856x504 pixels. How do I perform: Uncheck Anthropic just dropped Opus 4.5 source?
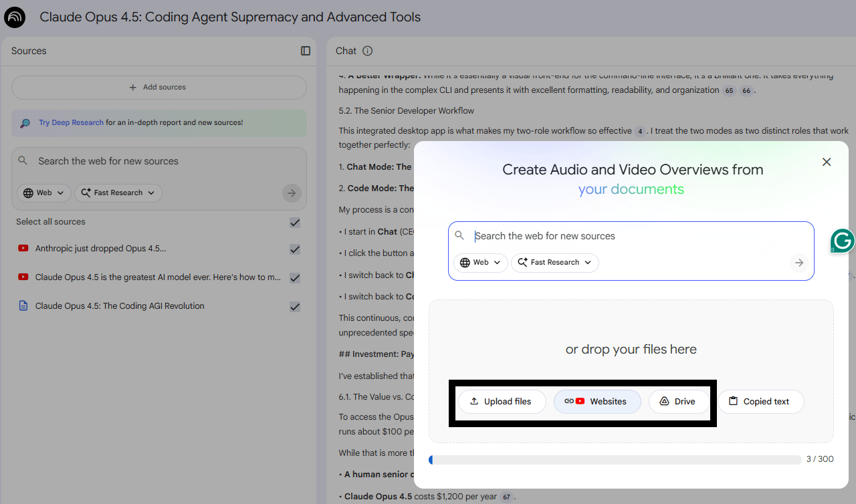[x=295, y=249]
